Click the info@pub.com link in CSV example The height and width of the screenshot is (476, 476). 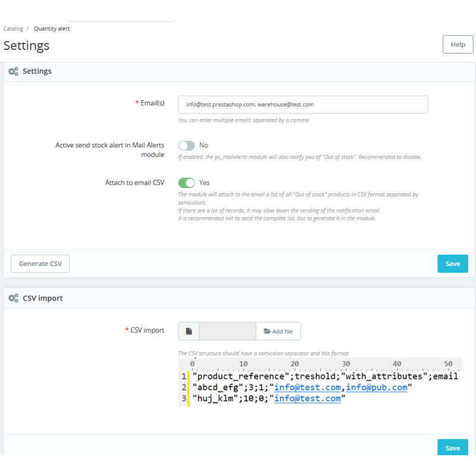click(x=377, y=387)
